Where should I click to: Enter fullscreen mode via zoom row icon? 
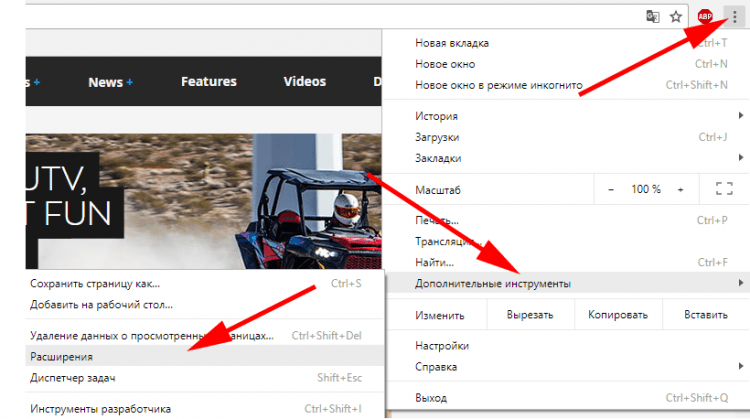pos(724,188)
